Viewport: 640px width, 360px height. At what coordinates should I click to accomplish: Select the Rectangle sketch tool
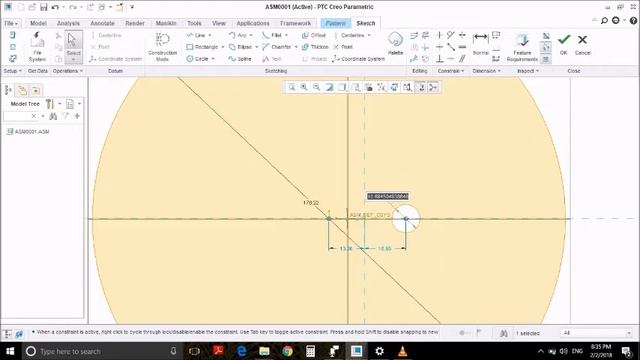point(202,47)
